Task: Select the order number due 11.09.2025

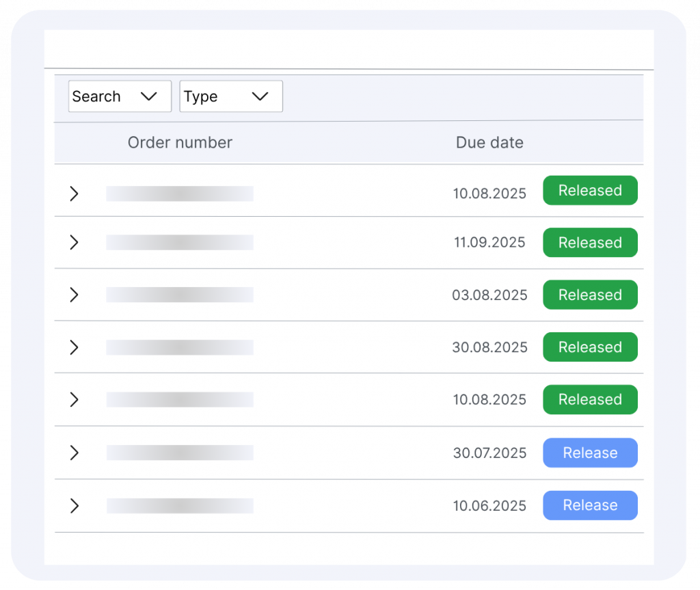Action: 180,243
